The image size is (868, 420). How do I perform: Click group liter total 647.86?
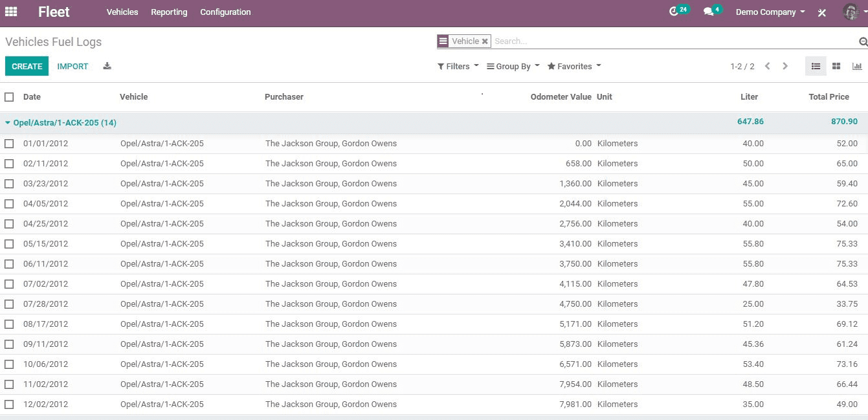pyautogui.click(x=750, y=122)
